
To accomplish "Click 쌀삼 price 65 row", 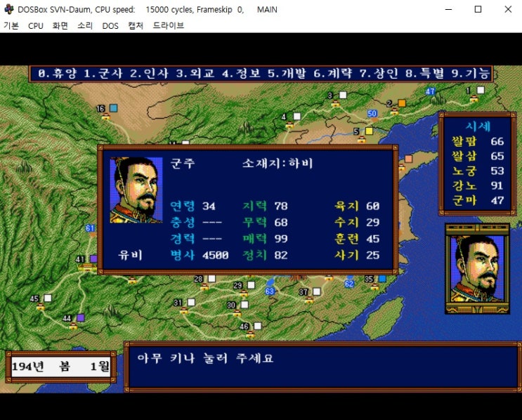I will point(478,156).
